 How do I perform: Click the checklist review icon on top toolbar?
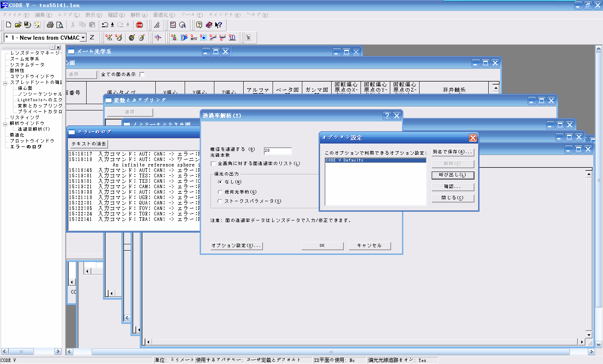(173, 25)
